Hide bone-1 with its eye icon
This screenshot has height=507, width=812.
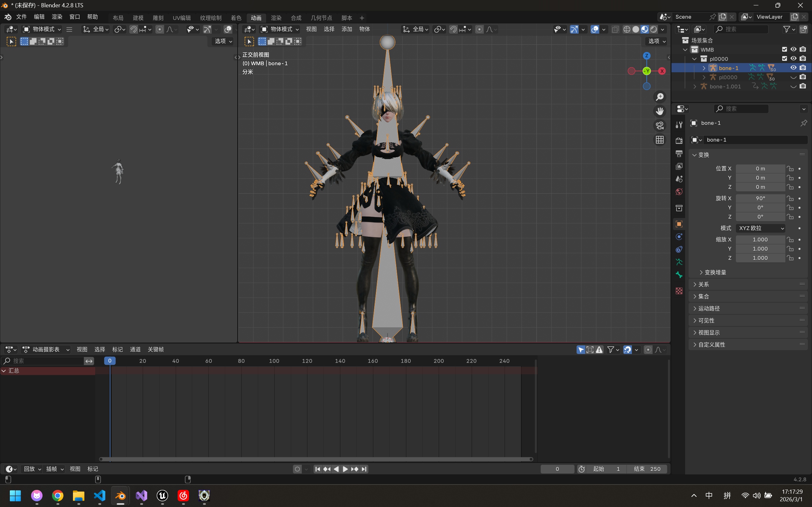pyautogui.click(x=793, y=68)
